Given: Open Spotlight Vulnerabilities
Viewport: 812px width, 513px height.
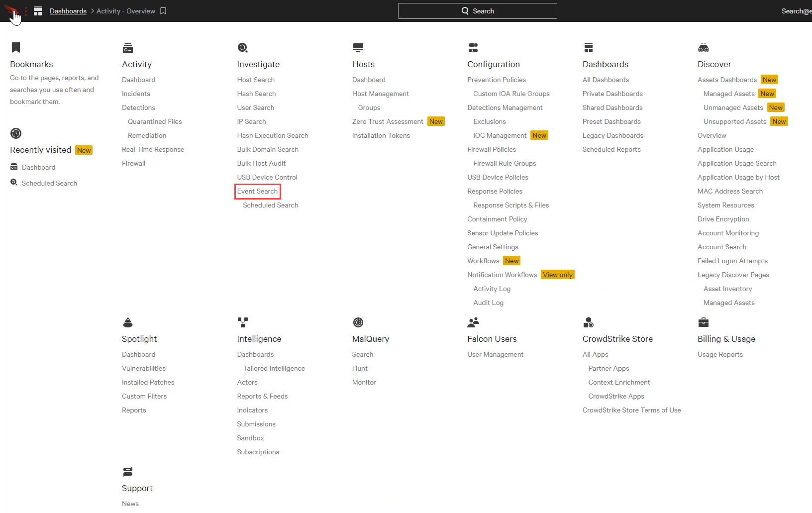Looking at the screenshot, I should 144,368.
